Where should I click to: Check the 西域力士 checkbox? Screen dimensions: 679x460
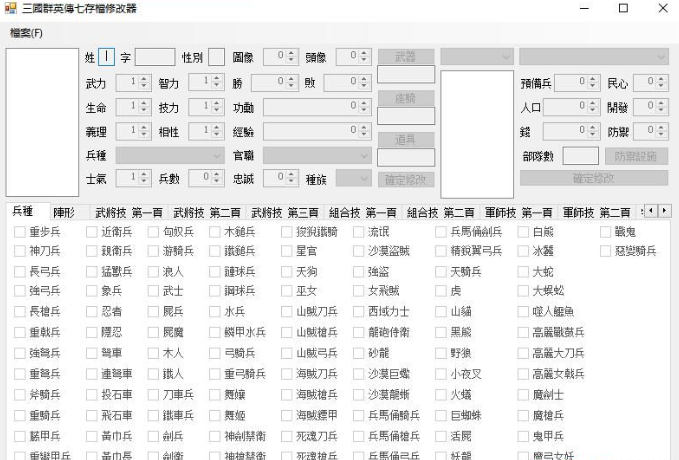click(x=358, y=312)
